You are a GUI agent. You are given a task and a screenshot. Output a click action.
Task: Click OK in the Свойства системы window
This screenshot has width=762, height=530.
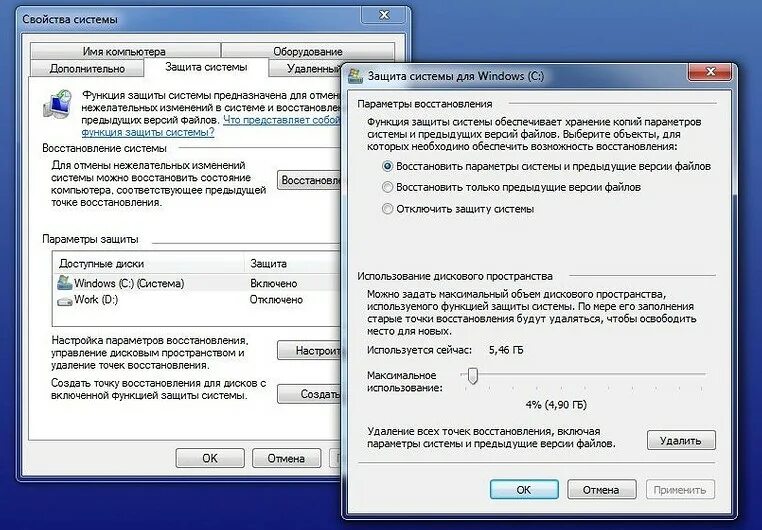point(210,458)
